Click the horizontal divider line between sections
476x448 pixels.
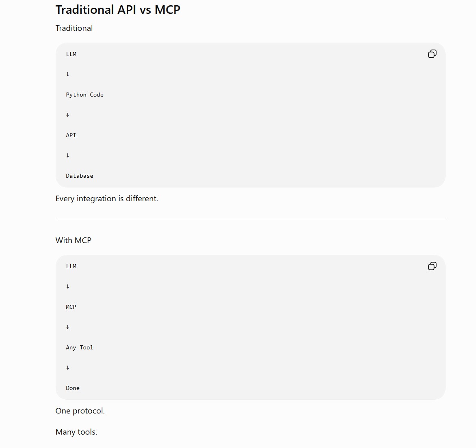pyautogui.click(x=251, y=219)
